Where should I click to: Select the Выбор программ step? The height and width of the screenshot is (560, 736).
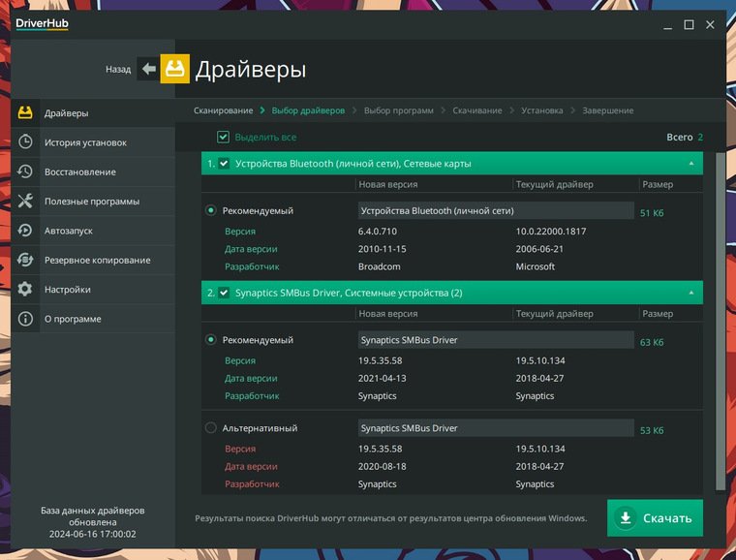click(399, 110)
